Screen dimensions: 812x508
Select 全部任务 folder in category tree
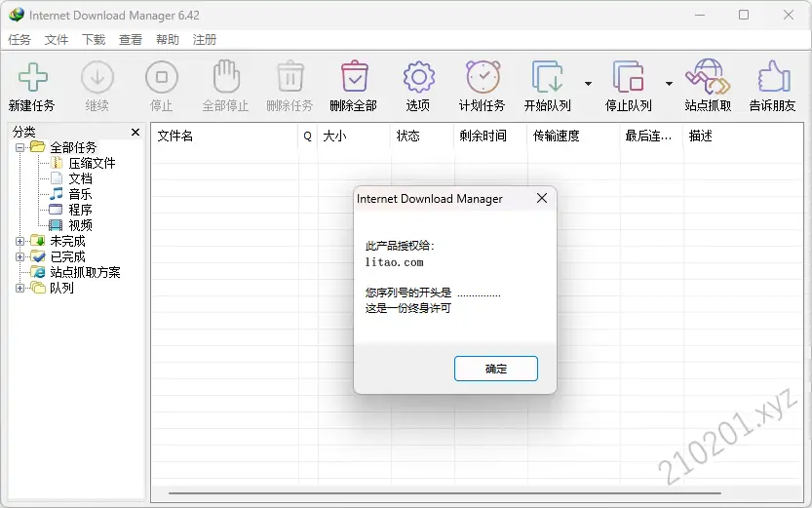click(73, 147)
